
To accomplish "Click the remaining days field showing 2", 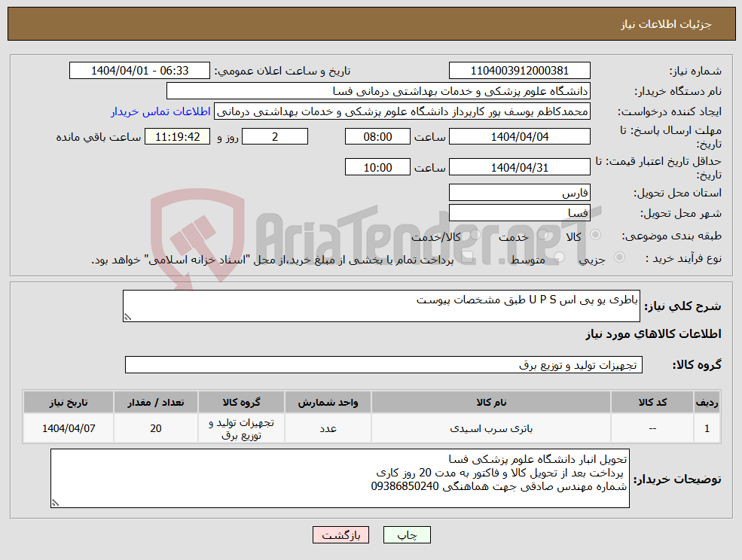I will (x=275, y=137).
